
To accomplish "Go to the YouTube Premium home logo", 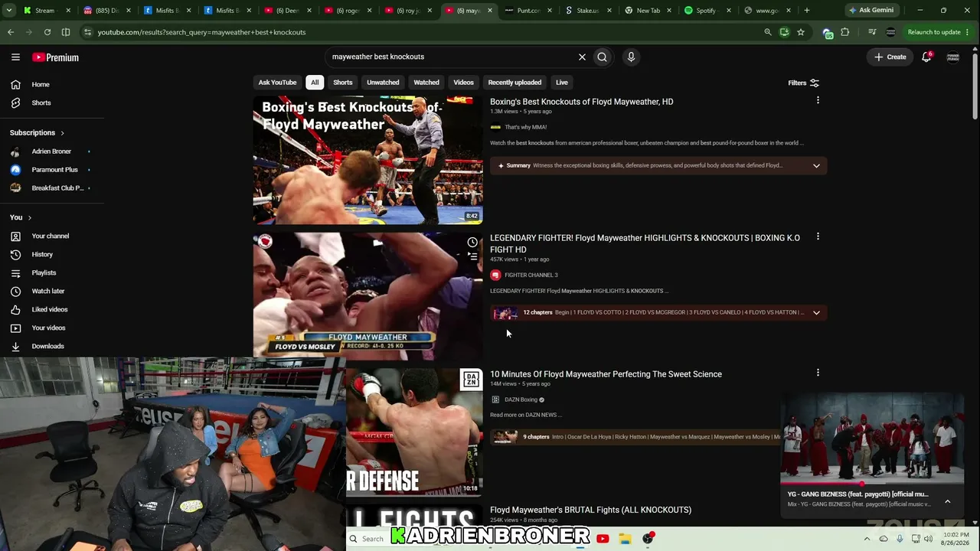I will [55, 57].
